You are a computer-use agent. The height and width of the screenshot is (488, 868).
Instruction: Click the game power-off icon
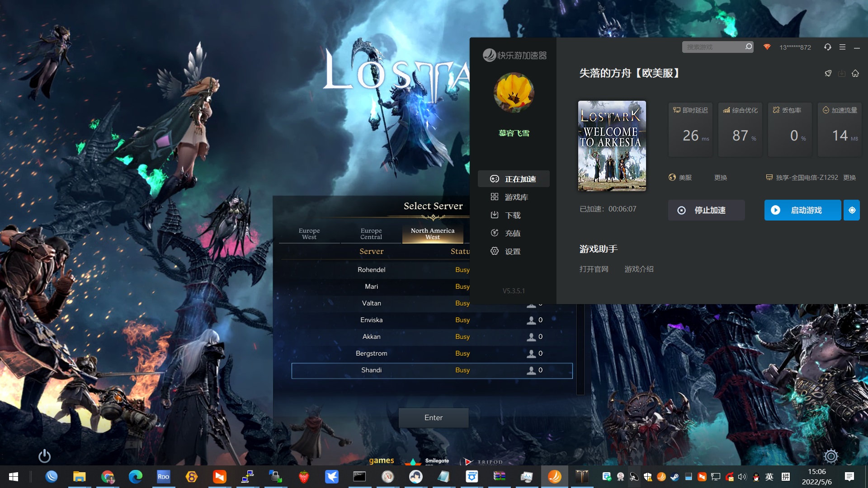point(44,455)
